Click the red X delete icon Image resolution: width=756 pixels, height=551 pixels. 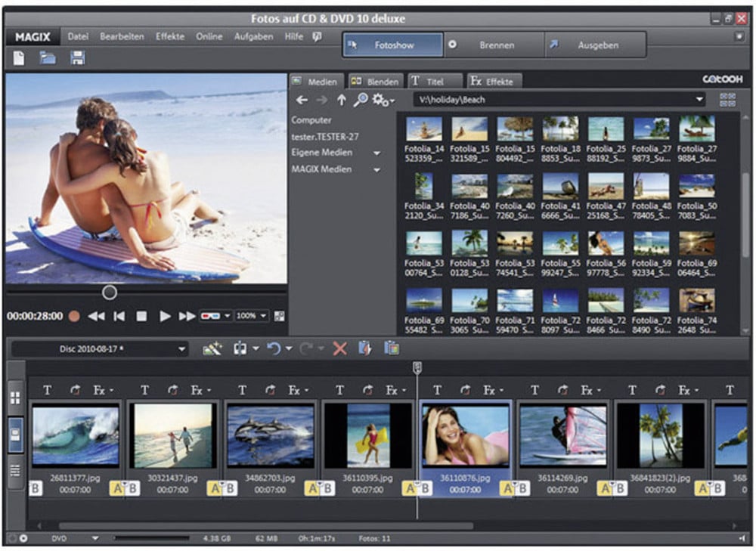pyautogui.click(x=339, y=348)
